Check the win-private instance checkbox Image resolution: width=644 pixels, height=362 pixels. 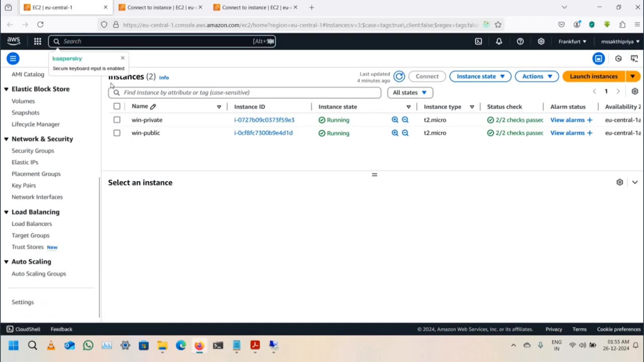[x=117, y=120]
